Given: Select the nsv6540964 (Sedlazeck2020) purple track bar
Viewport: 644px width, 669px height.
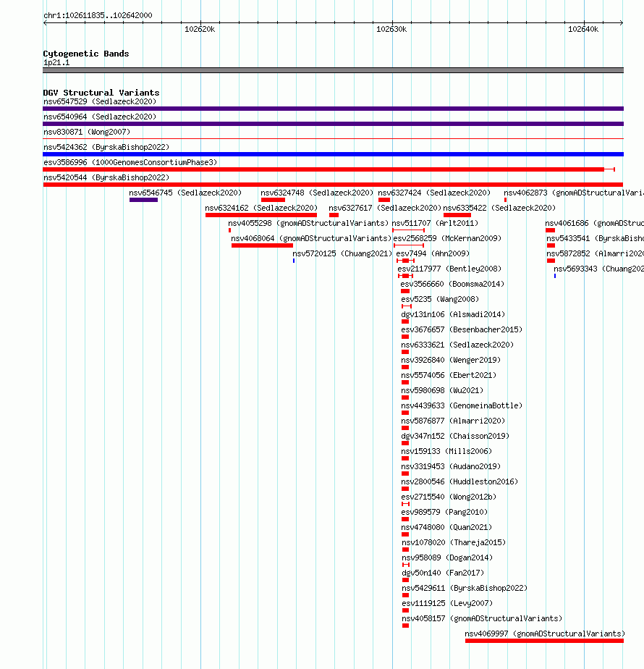Looking at the screenshot, I should (x=333, y=124).
